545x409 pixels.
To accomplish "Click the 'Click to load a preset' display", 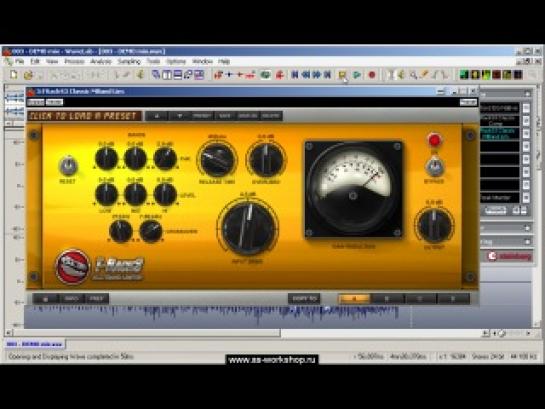I will (84, 116).
